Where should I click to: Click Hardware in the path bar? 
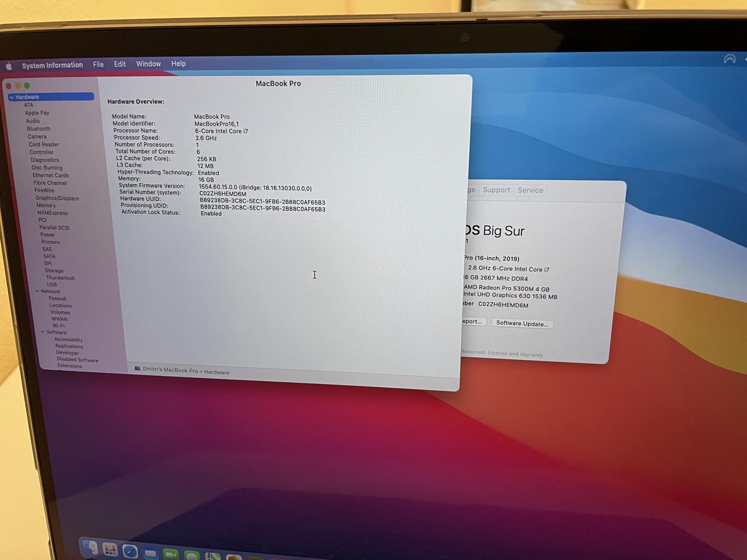[x=216, y=372]
